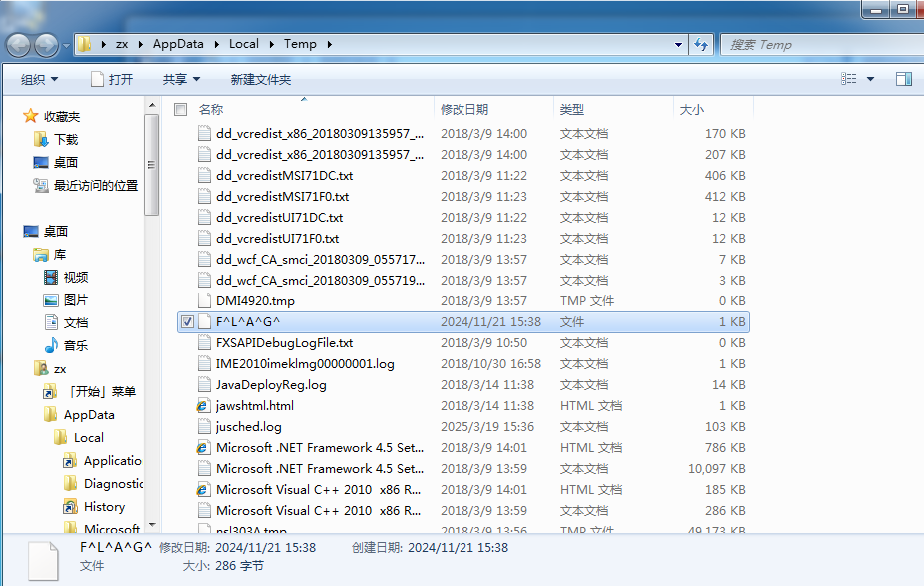Click the back navigation arrow button
The width and height of the screenshot is (924, 586).
pyautogui.click(x=20, y=45)
